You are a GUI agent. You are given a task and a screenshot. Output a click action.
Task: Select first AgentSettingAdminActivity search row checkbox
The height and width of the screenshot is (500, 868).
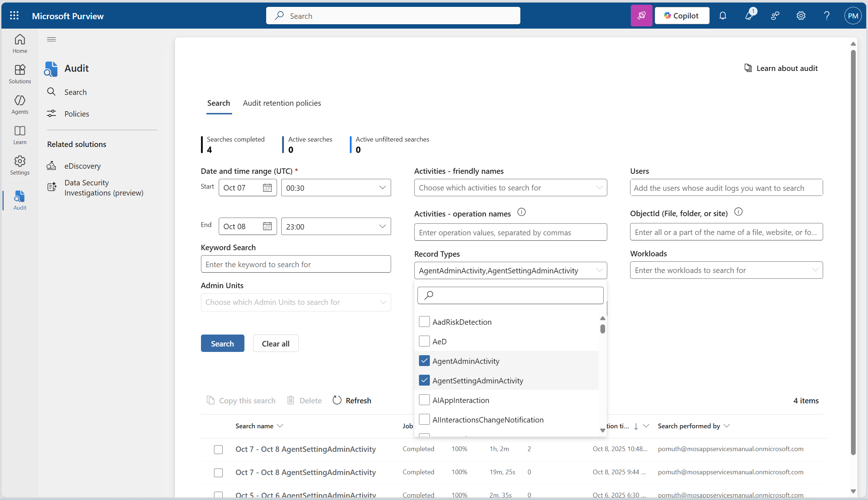pyautogui.click(x=218, y=449)
